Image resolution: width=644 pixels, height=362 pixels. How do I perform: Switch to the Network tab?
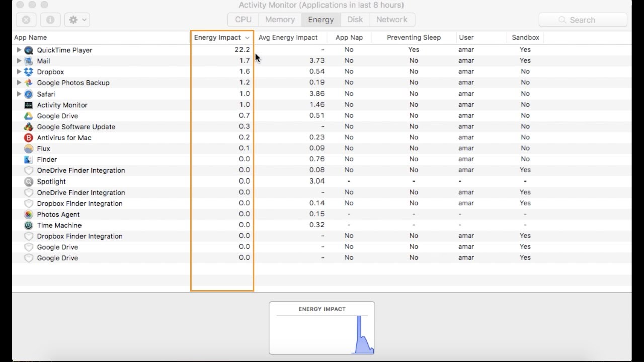click(x=392, y=20)
